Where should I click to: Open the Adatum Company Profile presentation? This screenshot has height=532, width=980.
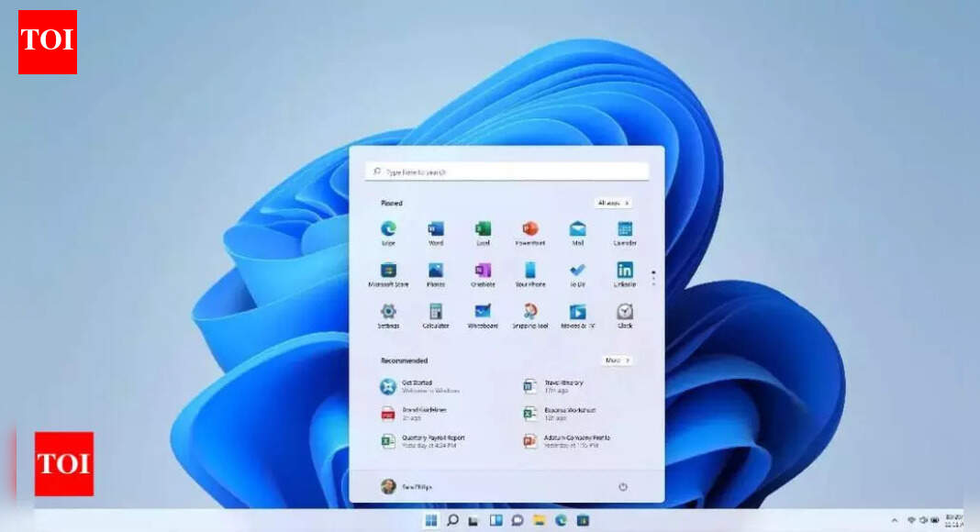566,441
